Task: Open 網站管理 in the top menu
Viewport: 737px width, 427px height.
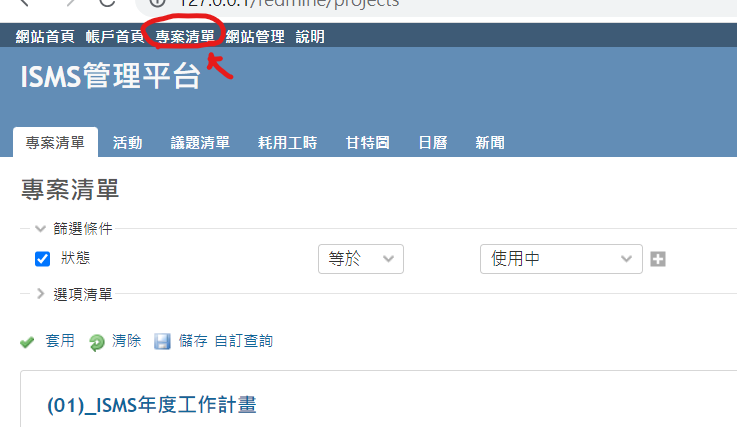Action: (x=255, y=37)
